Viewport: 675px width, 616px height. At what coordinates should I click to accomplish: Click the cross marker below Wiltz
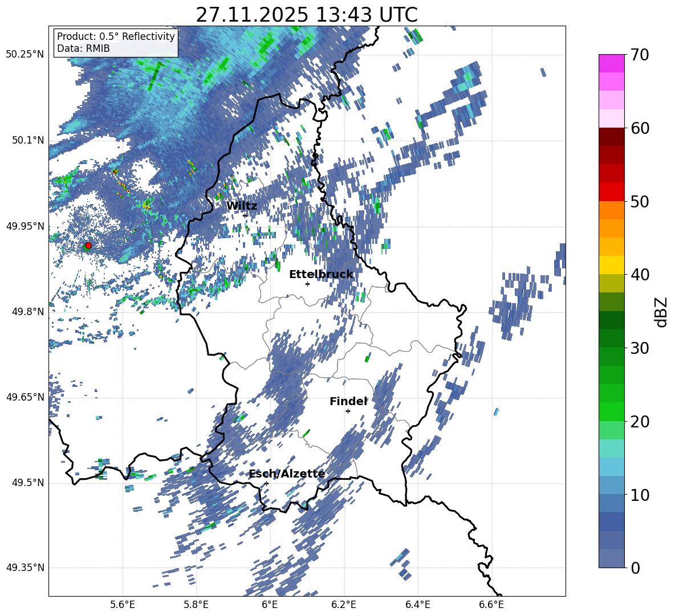click(x=245, y=215)
